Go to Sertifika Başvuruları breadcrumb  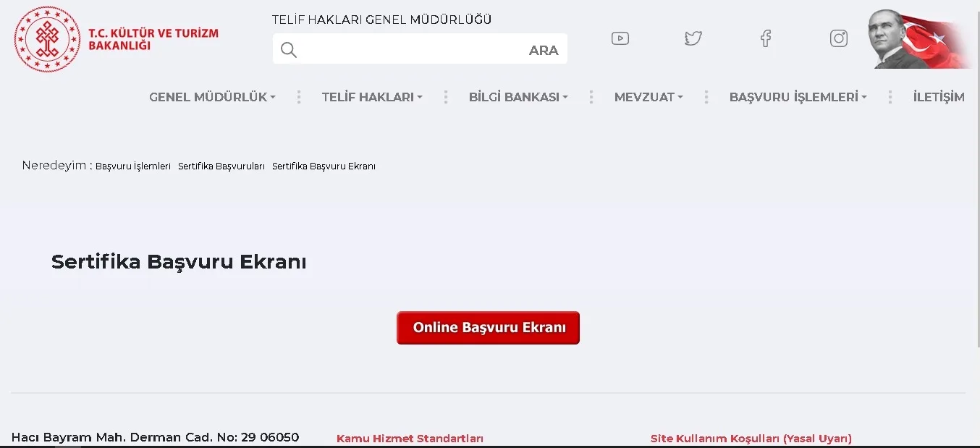click(221, 166)
